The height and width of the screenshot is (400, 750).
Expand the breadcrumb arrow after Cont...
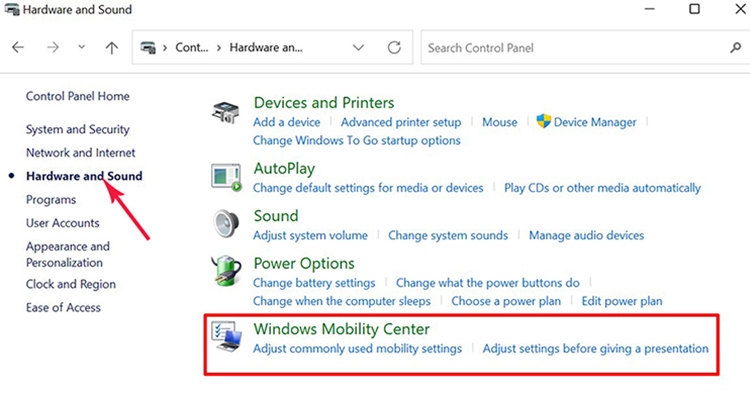pyautogui.click(x=219, y=48)
